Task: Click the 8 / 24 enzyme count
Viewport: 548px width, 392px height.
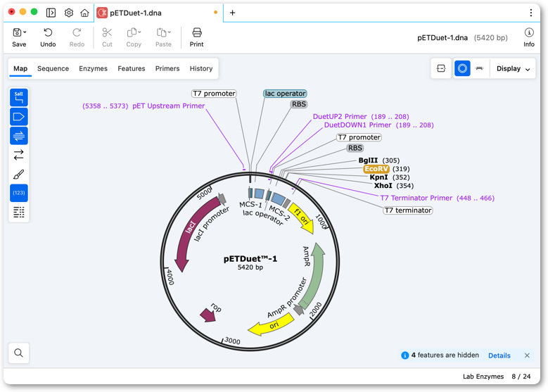Action: 521,377
